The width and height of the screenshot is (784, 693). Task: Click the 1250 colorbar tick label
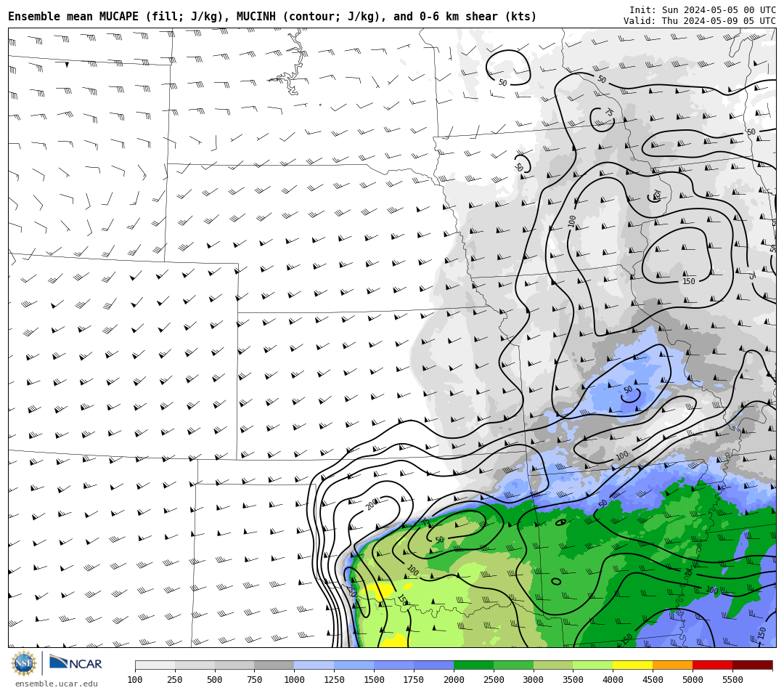point(334,679)
